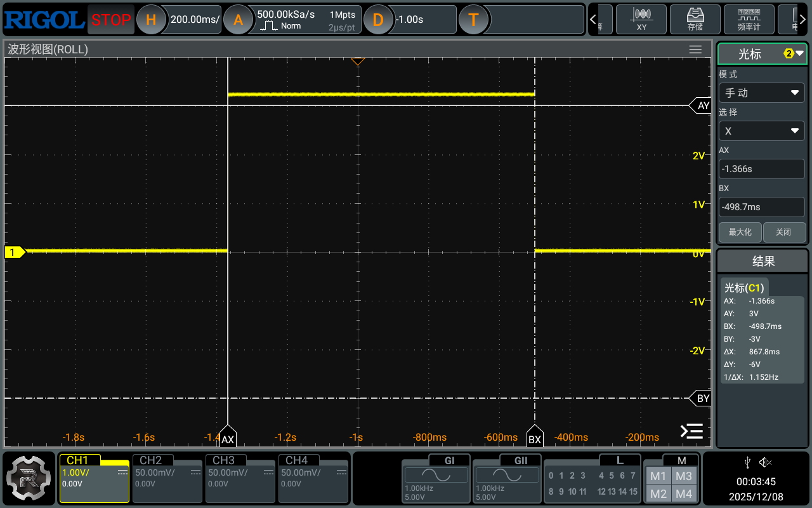
Task: Toggle the STOP run control
Action: (110, 20)
